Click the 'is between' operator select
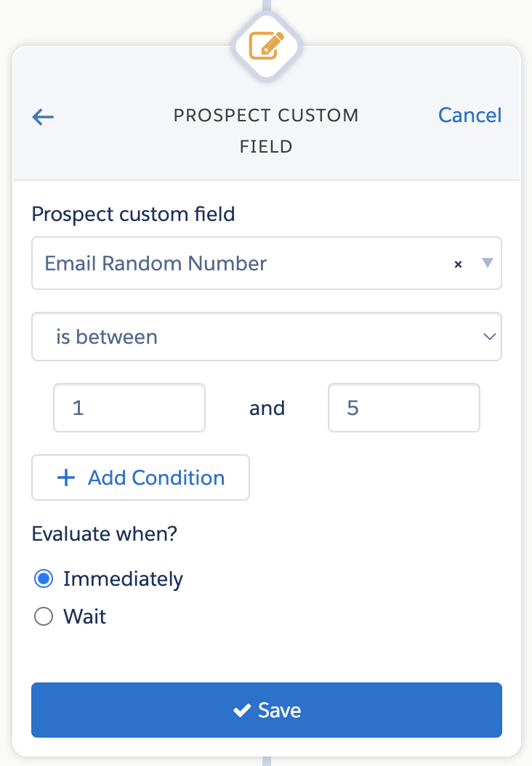The height and width of the screenshot is (766, 532). pyautogui.click(x=266, y=336)
